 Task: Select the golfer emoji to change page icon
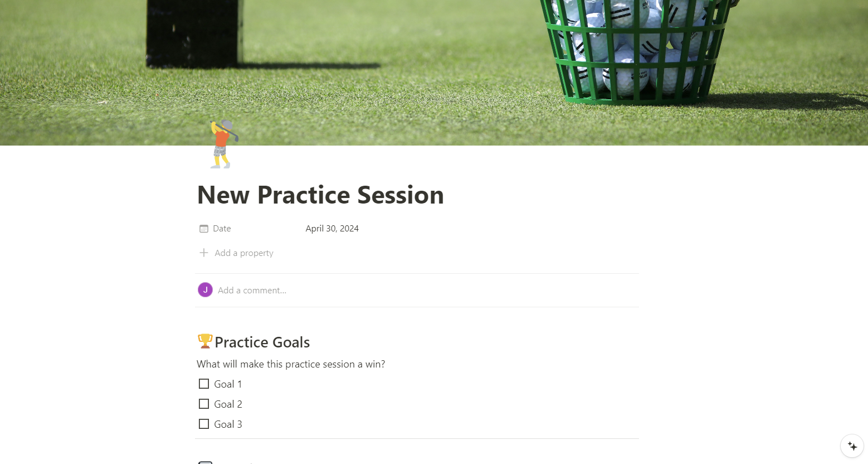222,143
